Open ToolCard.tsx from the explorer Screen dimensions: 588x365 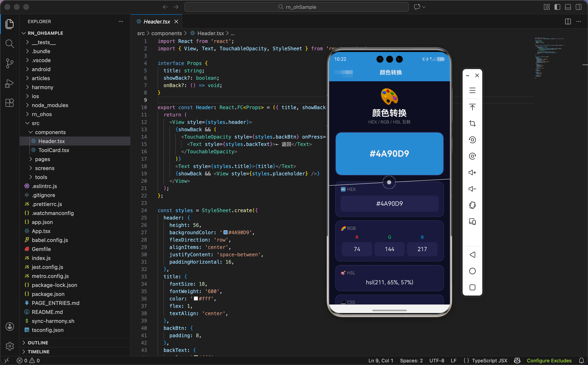(x=53, y=150)
